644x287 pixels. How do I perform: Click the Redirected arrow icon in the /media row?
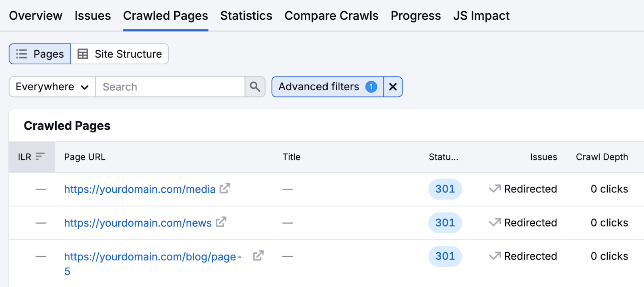tap(495, 189)
